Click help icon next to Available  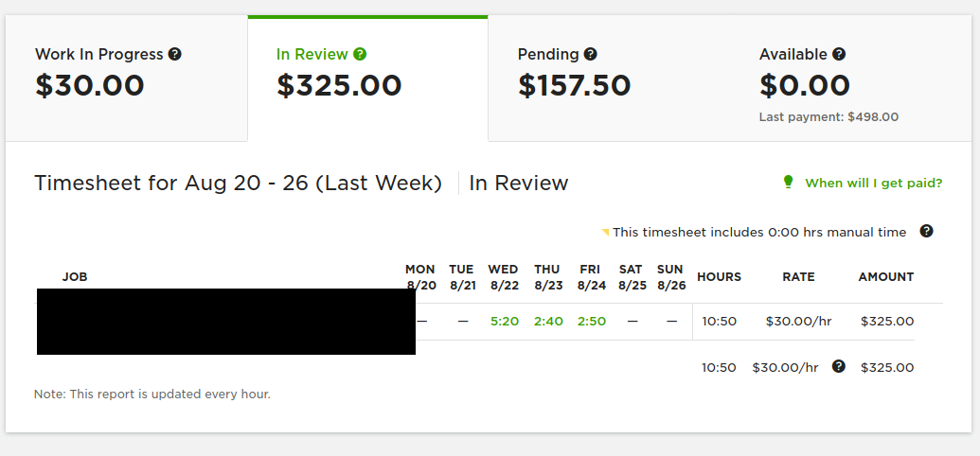click(x=839, y=54)
